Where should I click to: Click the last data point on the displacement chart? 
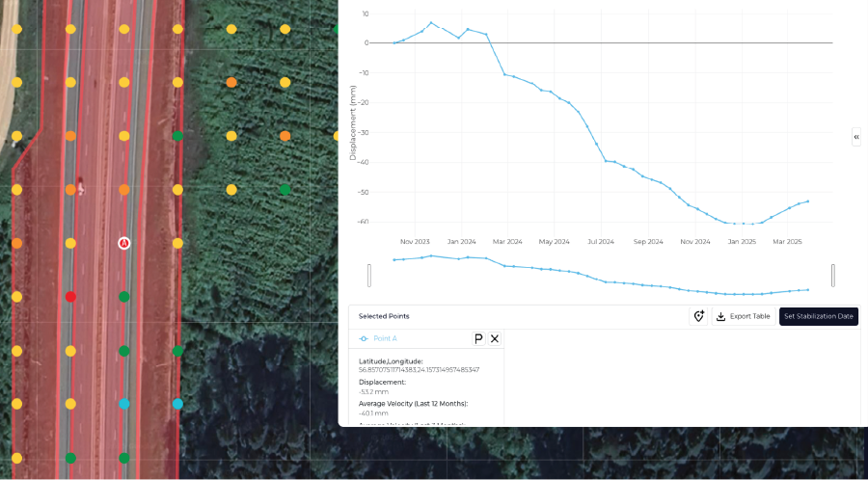click(807, 201)
